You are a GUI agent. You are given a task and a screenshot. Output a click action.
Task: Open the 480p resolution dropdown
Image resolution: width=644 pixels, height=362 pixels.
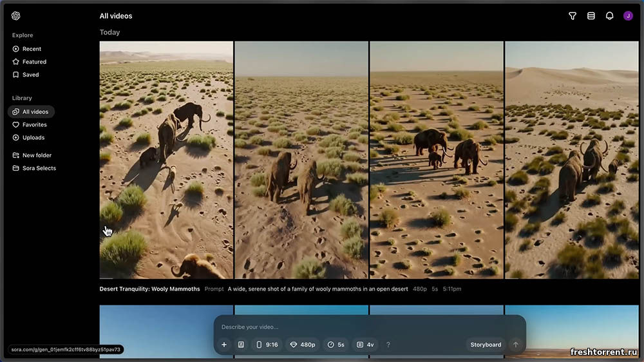coord(303,345)
